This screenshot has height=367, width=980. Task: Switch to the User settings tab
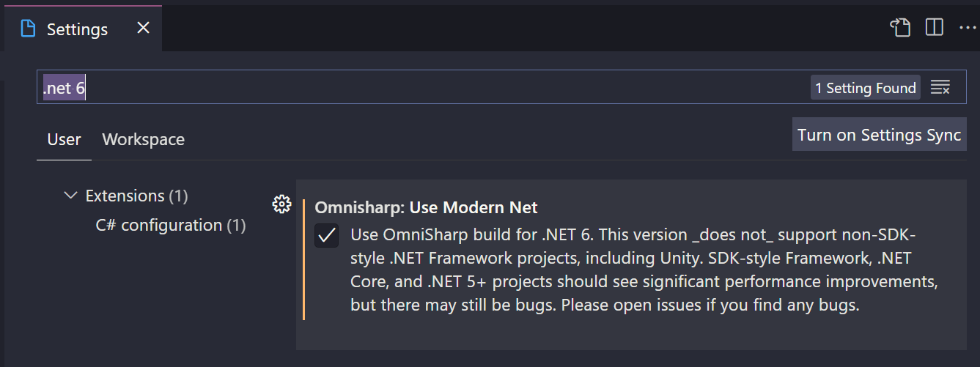point(64,139)
